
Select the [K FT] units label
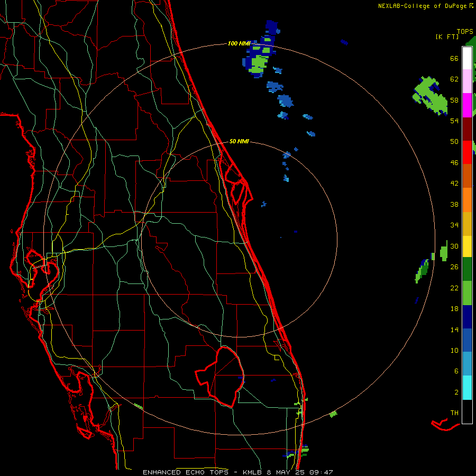point(447,36)
